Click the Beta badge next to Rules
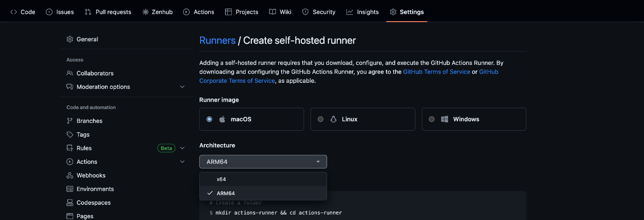This screenshot has width=644, height=220. (167, 148)
